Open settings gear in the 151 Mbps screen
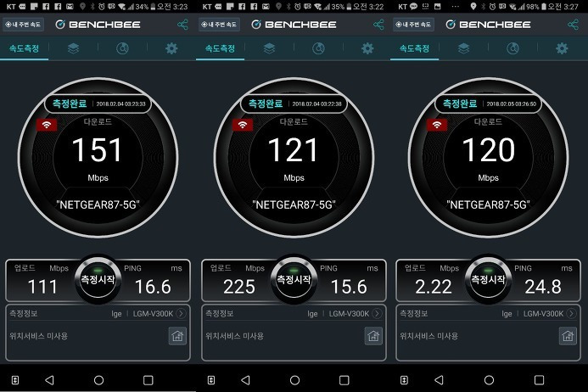 [171, 48]
